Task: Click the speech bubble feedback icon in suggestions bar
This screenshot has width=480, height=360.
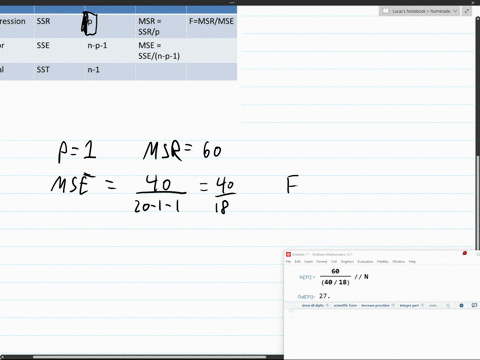Action: coord(474,305)
